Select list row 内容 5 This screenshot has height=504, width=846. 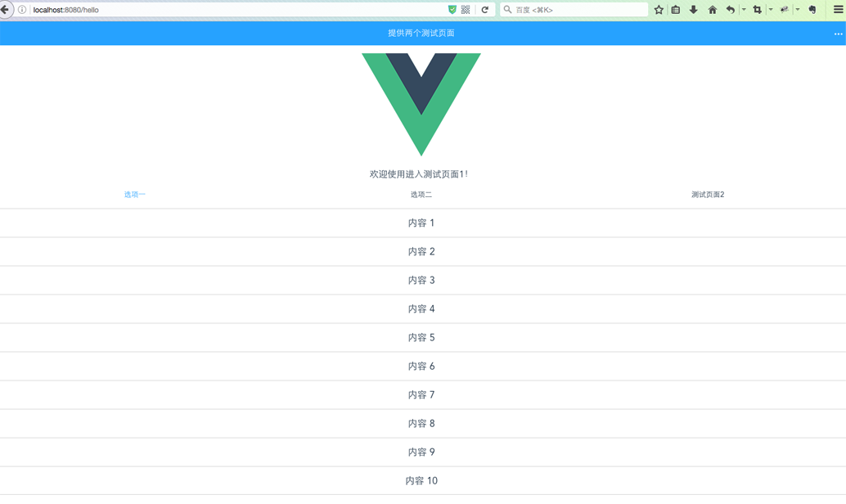pyautogui.click(x=423, y=337)
